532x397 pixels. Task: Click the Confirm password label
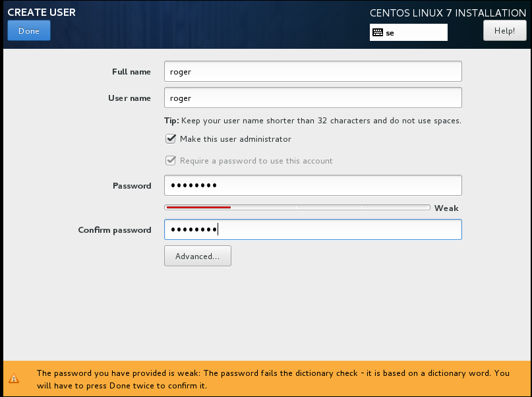[115, 230]
